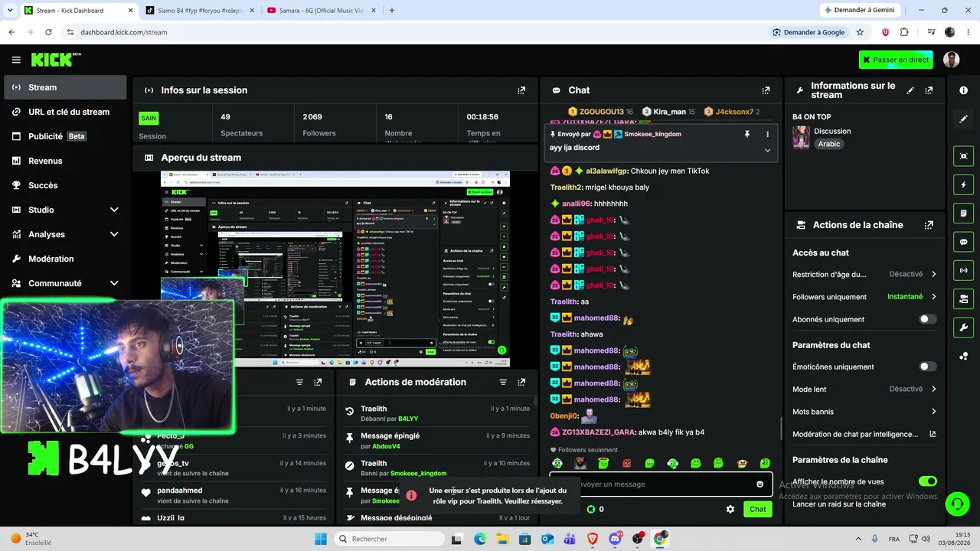This screenshot has width=980, height=551.
Task: Select Stream in the sidebar
Action: point(65,87)
